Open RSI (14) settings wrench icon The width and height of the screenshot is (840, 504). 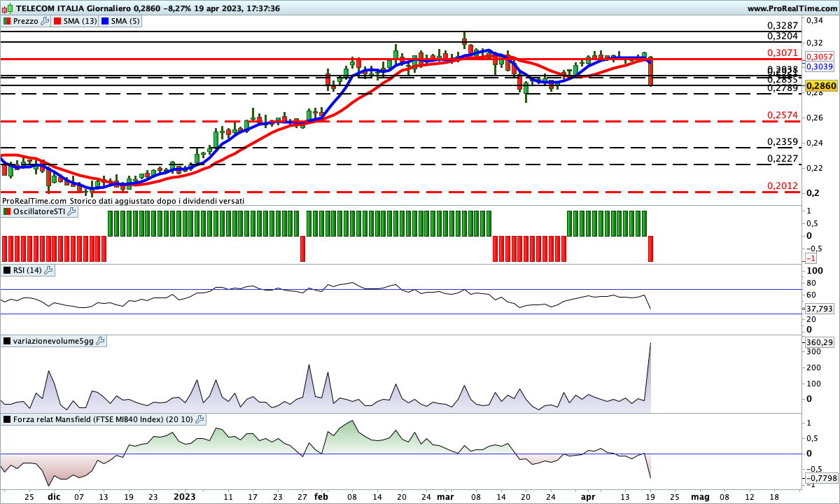[x=49, y=270]
